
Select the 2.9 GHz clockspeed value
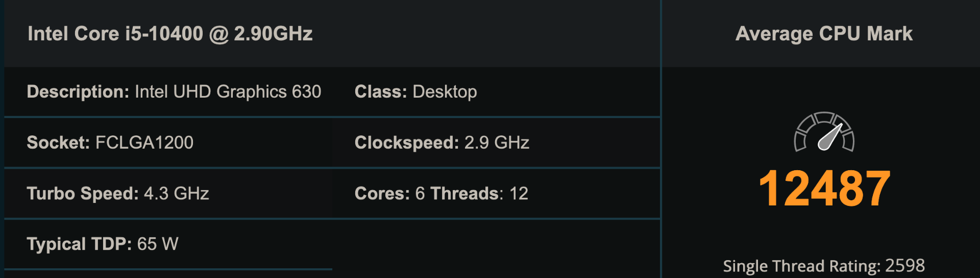coord(497,143)
